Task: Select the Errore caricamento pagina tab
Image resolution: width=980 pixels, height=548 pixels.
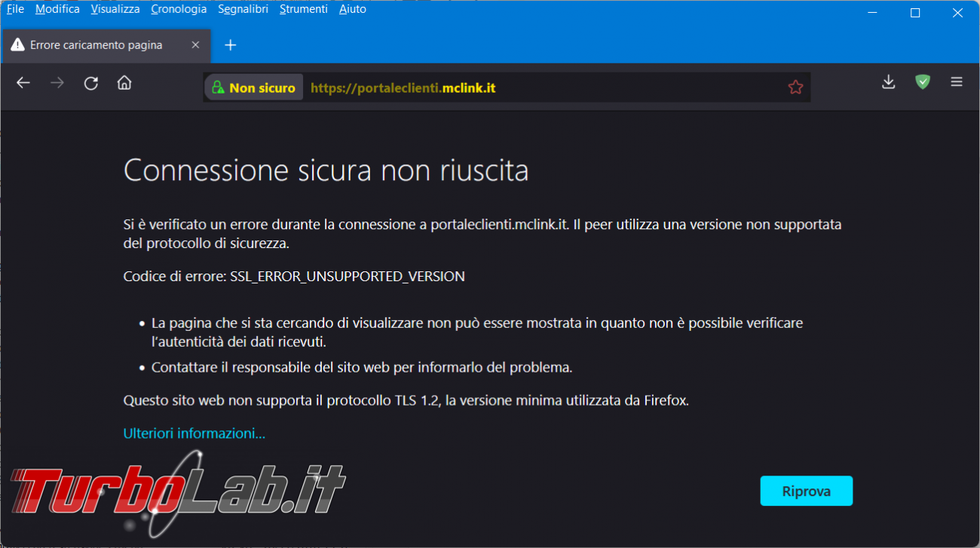Action: [x=106, y=45]
